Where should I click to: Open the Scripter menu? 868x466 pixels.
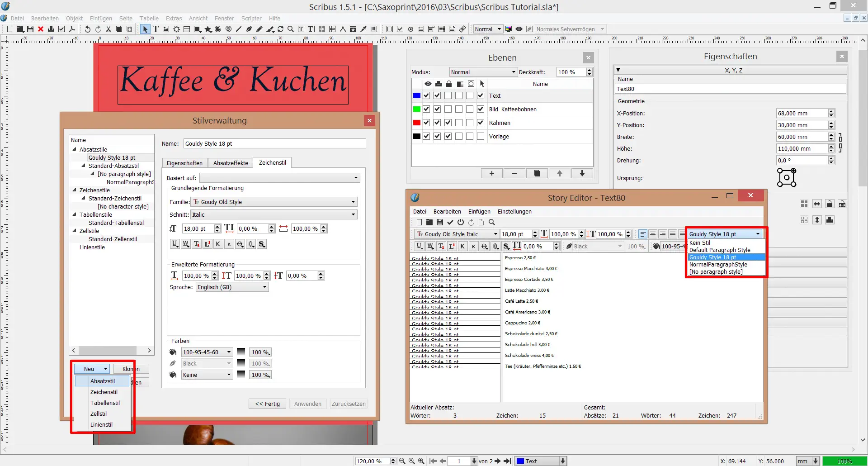pyautogui.click(x=251, y=18)
